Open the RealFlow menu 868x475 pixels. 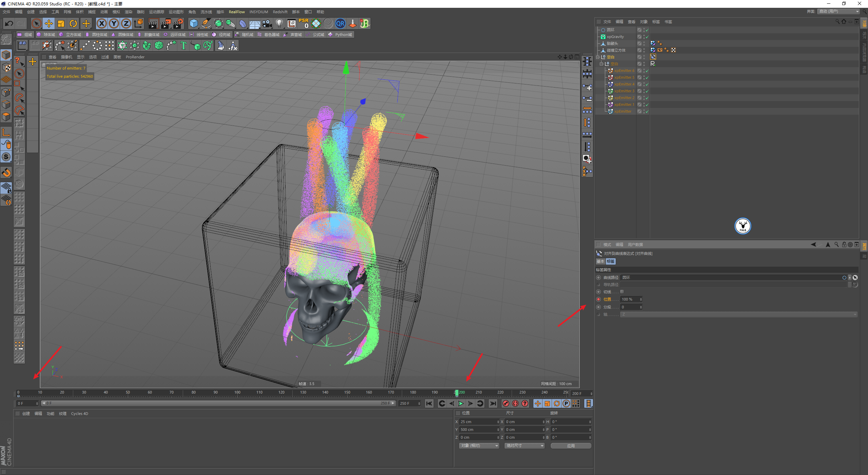coord(237,12)
